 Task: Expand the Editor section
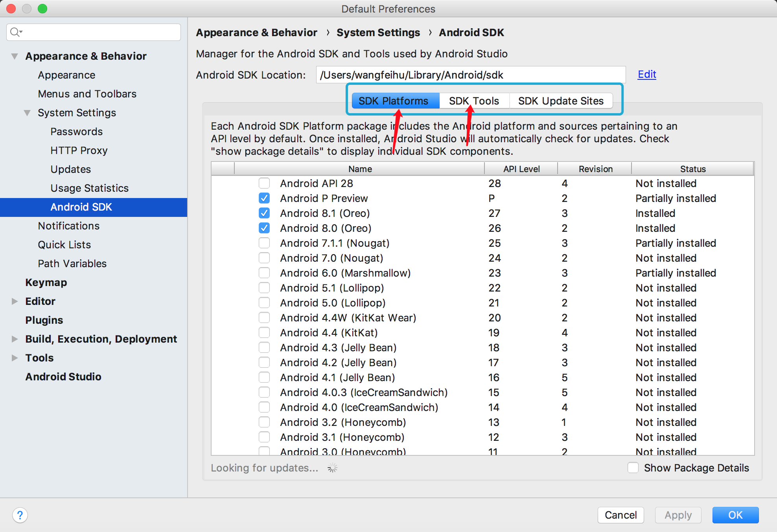click(x=14, y=301)
